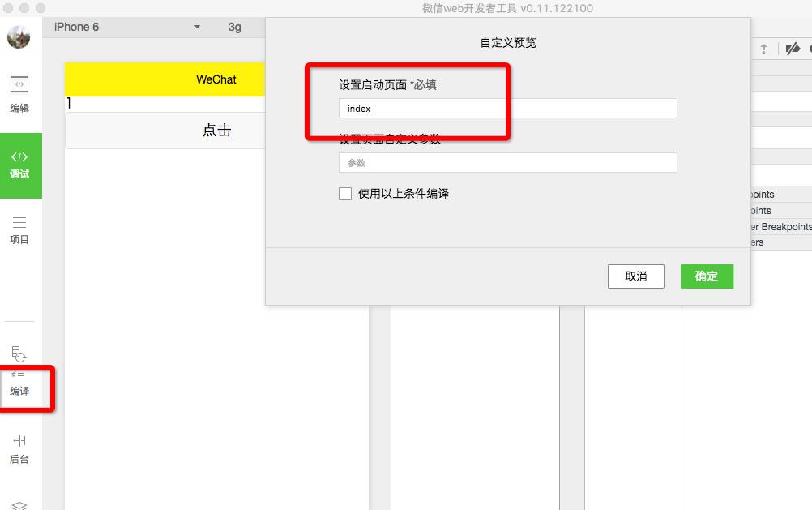Click the deactivate breakpoints icon
The image size is (812, 510).
click(793, 49)
